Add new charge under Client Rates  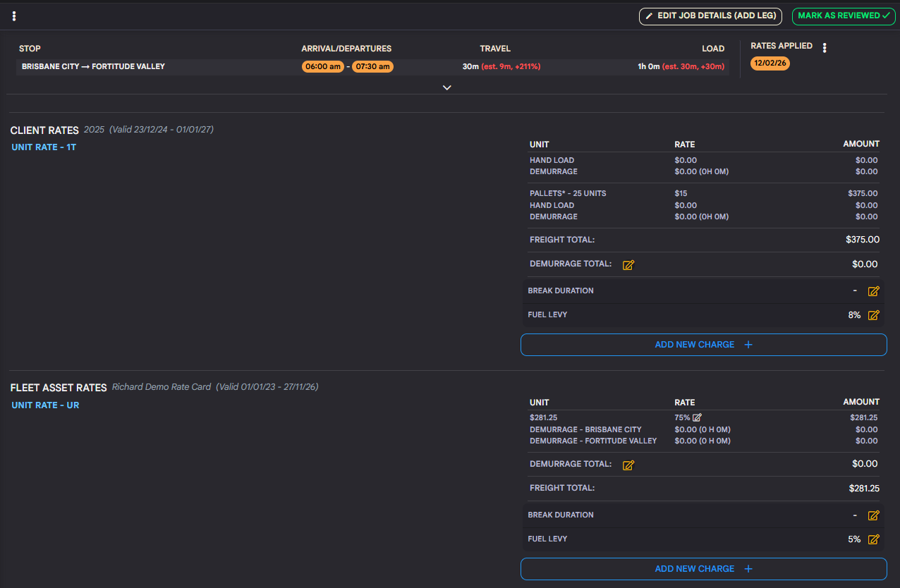point(703,345)
